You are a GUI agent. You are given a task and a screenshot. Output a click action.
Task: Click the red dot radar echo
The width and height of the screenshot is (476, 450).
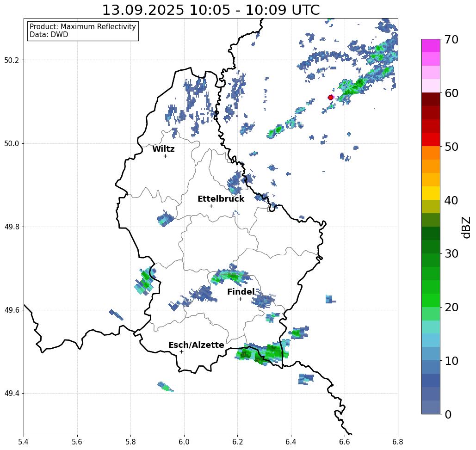pyautogui.click(x=331, y=98)
